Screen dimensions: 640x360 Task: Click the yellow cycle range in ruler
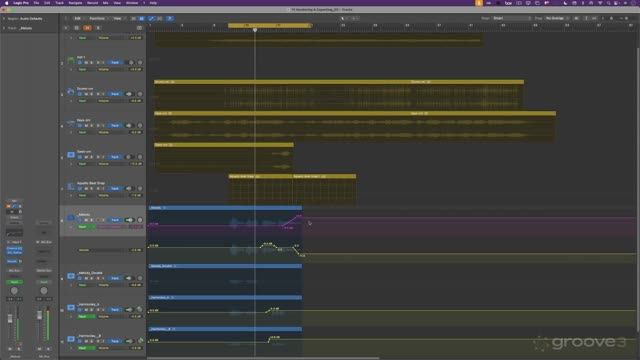click(270, 25)
